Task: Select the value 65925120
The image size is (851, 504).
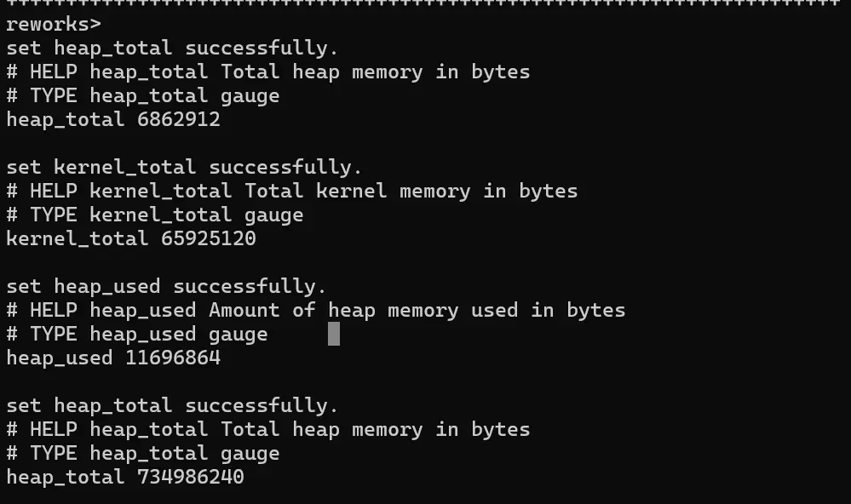Action: point(208,238)
